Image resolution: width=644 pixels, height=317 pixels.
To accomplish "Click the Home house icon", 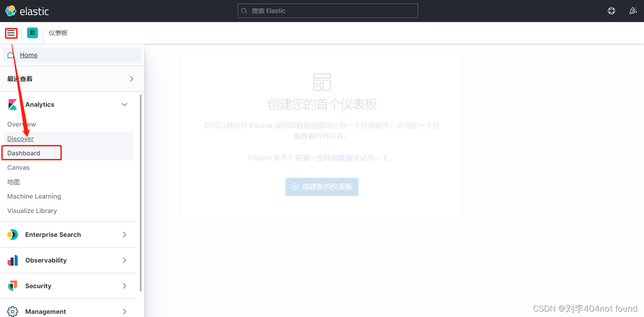I will click(x=11, y=55).
